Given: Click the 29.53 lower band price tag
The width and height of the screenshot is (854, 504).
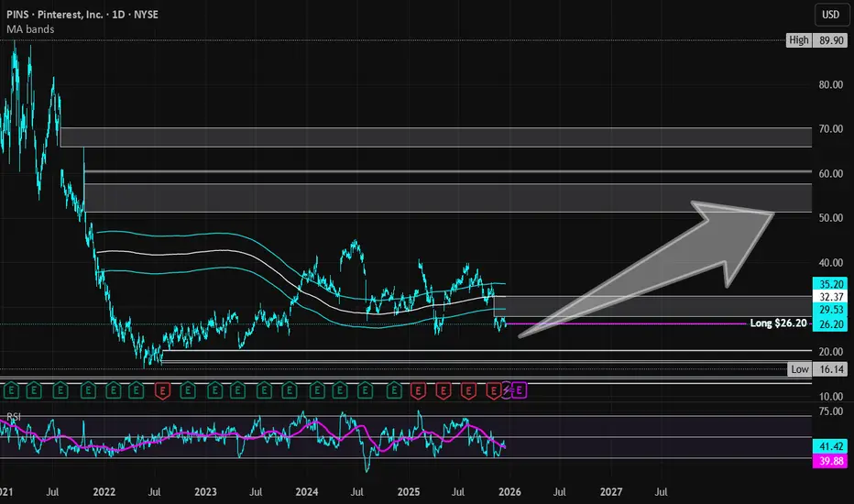Looking at the screenshot, I should pyautogui.click(x=830, y=310).
